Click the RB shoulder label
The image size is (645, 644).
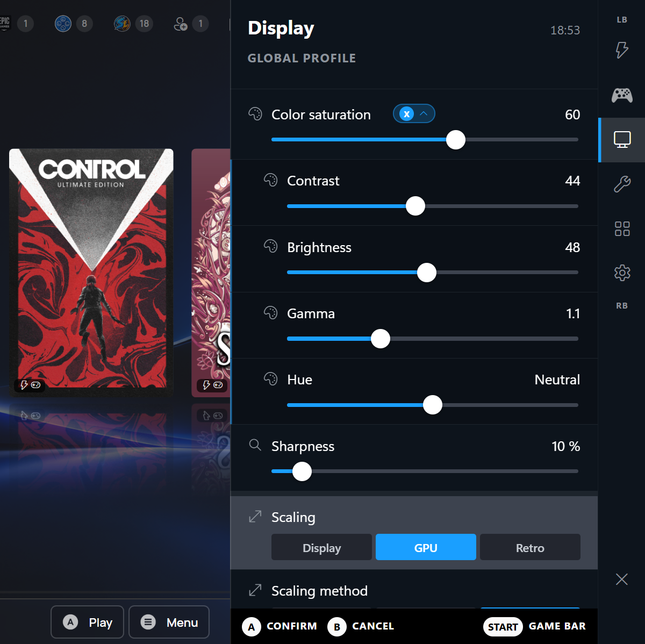622,305
